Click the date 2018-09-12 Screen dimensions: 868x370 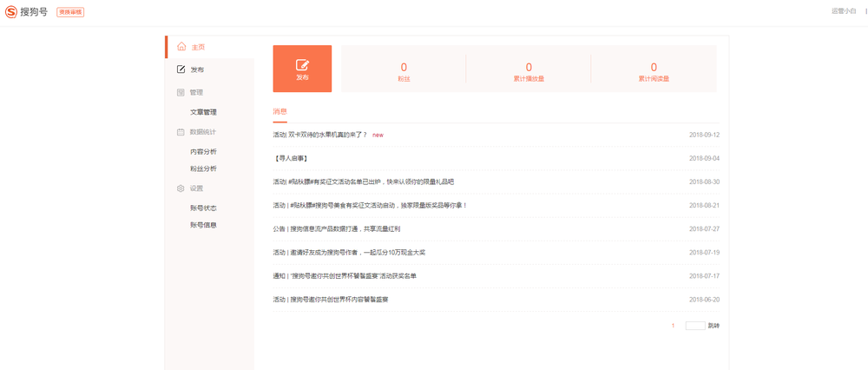pyautogui.click(x=704, y=135)
